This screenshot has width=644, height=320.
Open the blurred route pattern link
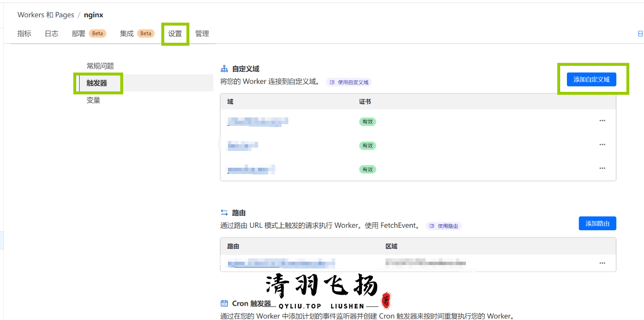tap(281, 263)
